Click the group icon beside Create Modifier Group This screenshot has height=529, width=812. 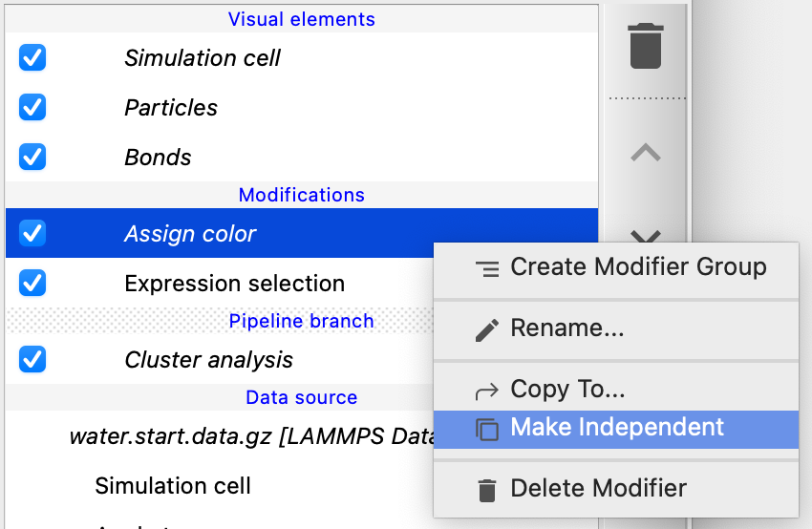[487, 269]
